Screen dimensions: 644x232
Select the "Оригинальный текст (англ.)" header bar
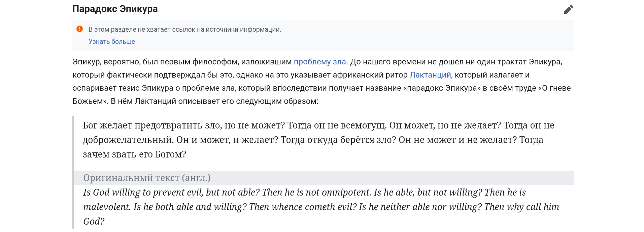(x=324, y=178)
